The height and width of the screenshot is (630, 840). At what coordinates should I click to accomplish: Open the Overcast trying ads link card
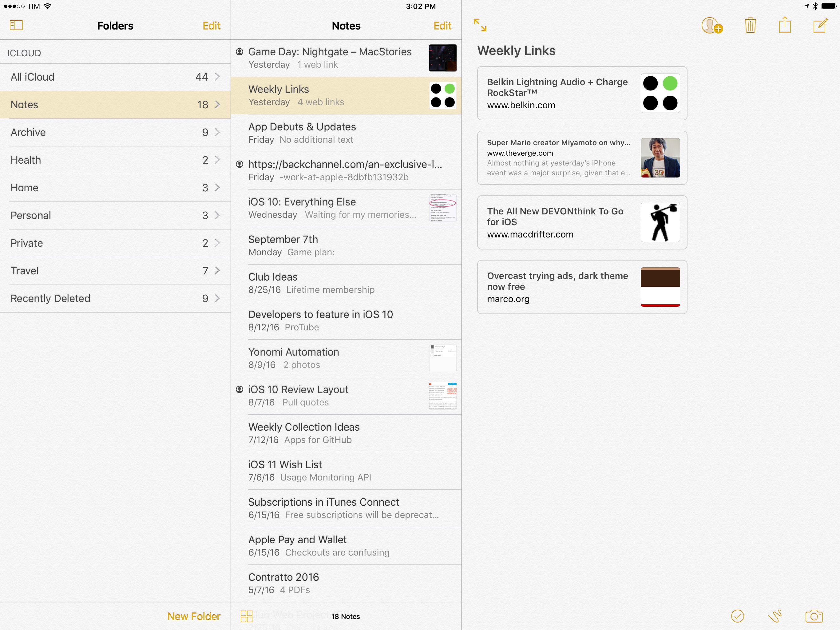[582, 287]
